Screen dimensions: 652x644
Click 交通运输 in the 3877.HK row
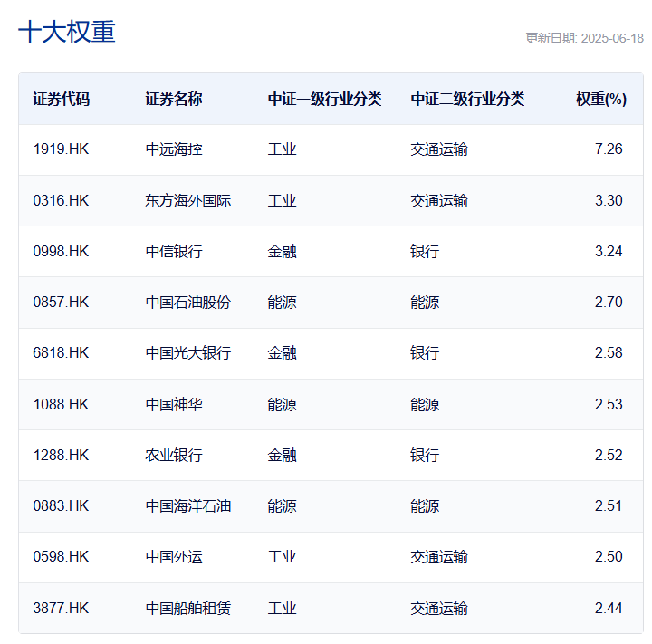coord(439,609)
